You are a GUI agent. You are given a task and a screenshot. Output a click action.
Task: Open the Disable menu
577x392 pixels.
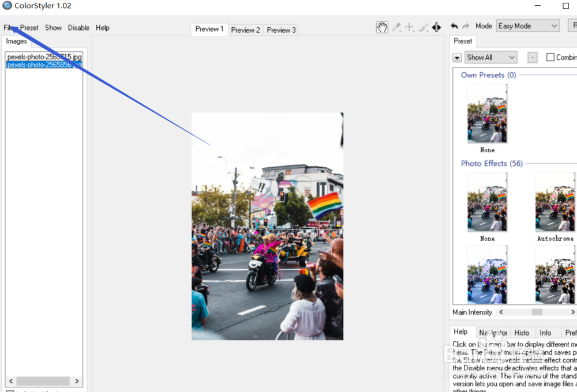tap(78, 28)
